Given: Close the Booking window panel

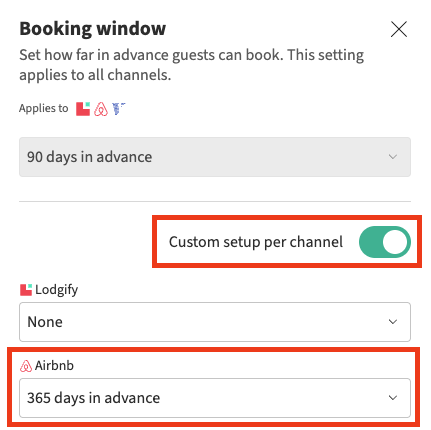Looking at the screenshot, I should point(399,29).
